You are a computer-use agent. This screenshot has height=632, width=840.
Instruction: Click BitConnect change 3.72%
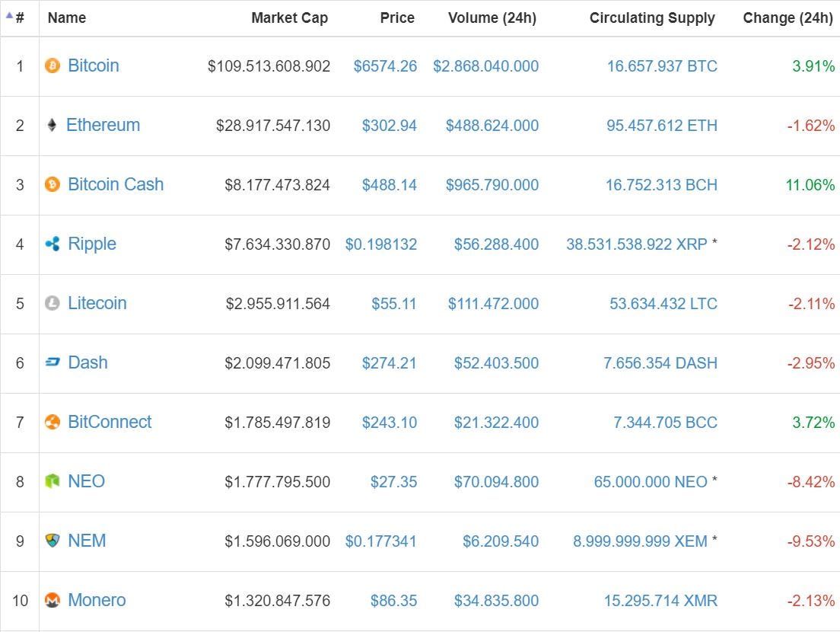814,423
